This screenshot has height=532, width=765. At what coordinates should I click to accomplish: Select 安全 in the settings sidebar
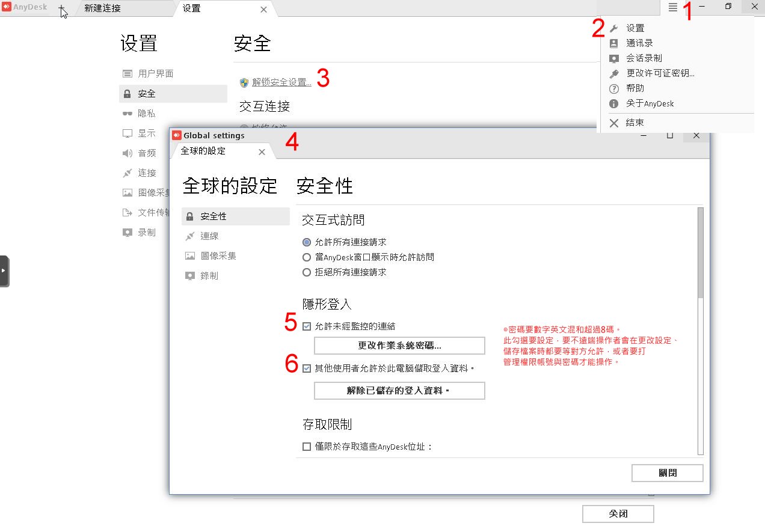pos(173,94)
